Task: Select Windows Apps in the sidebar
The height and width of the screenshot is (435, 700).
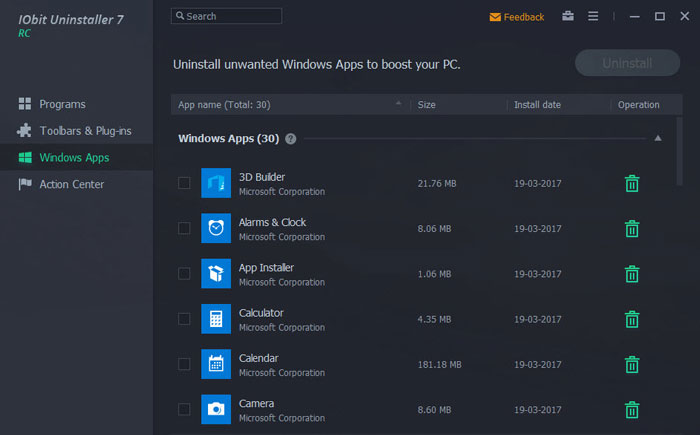Action: pyautogui.click(x=76, y=158)
